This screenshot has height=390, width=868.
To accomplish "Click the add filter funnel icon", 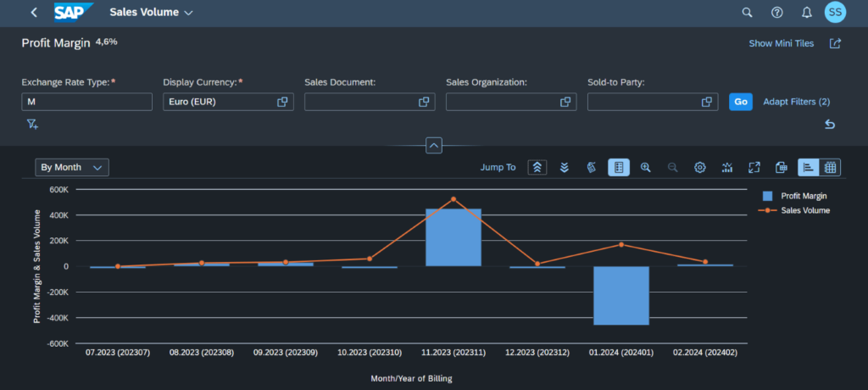I will [32, 124].
